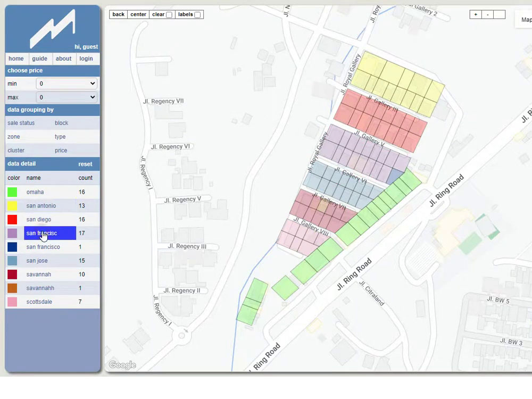Screen dimensions: 532x399
Task: Select san diego in the name list
Action: [39, 220]
